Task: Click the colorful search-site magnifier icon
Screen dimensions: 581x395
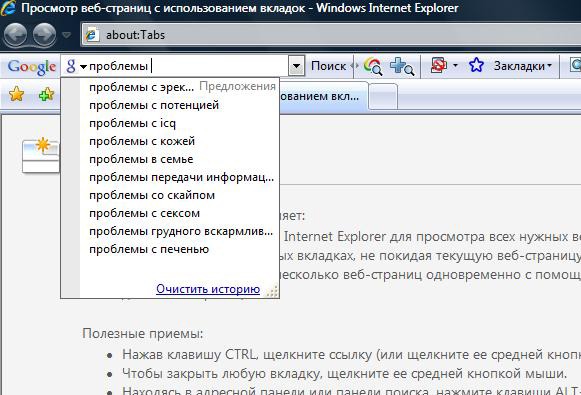Action: pos(373,66)
